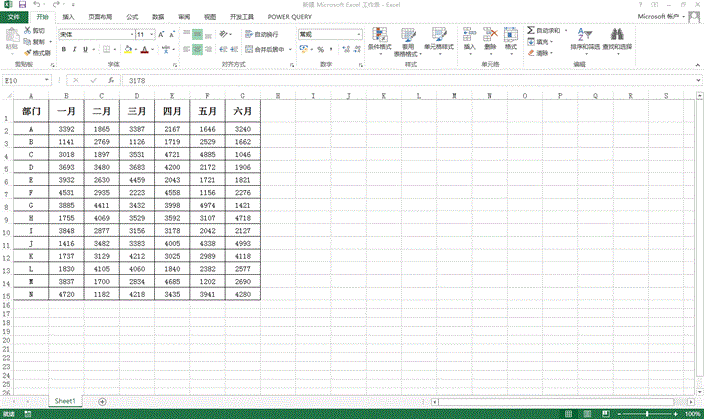Click the Insert Function fx icon
This screenshot has height=419, width=704.
pos(111,80)
